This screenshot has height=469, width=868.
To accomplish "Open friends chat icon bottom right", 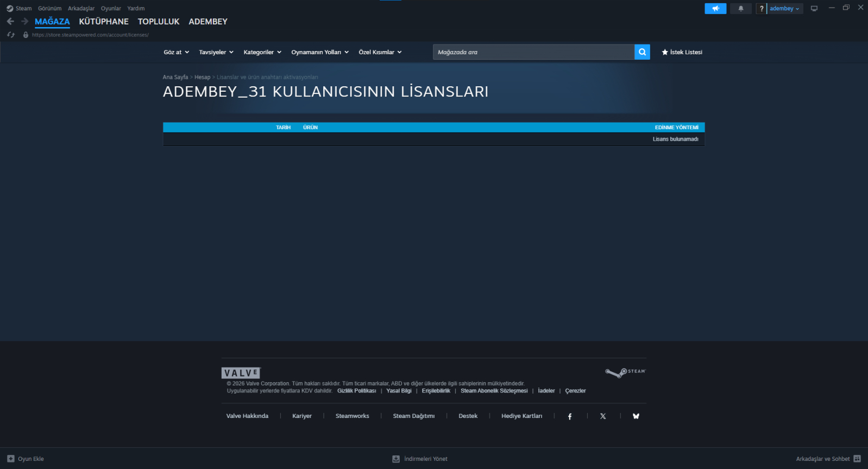I will [x=857, y=459].
